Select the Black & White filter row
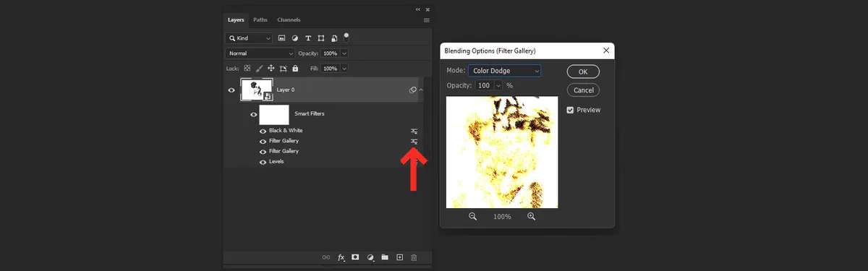The image size is (868, 271). [x=323, y=131]
